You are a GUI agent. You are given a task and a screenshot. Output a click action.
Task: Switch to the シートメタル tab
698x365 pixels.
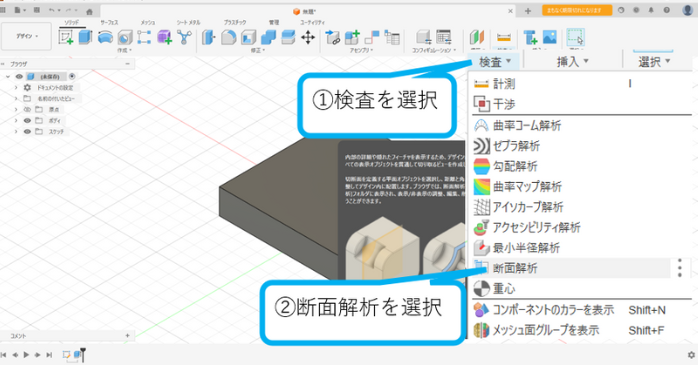click(188, 22)
